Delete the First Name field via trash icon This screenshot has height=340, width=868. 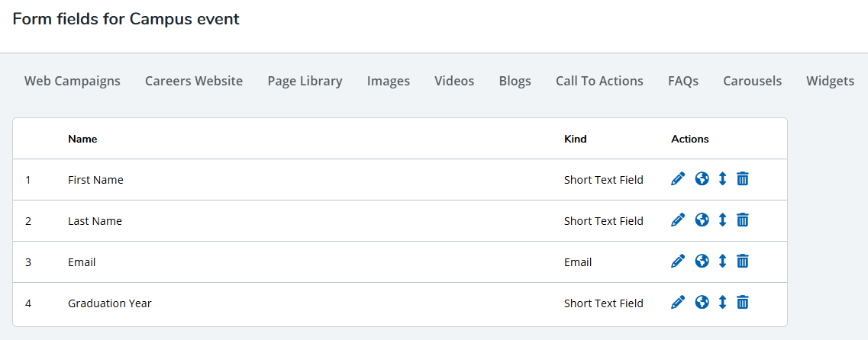742,178
